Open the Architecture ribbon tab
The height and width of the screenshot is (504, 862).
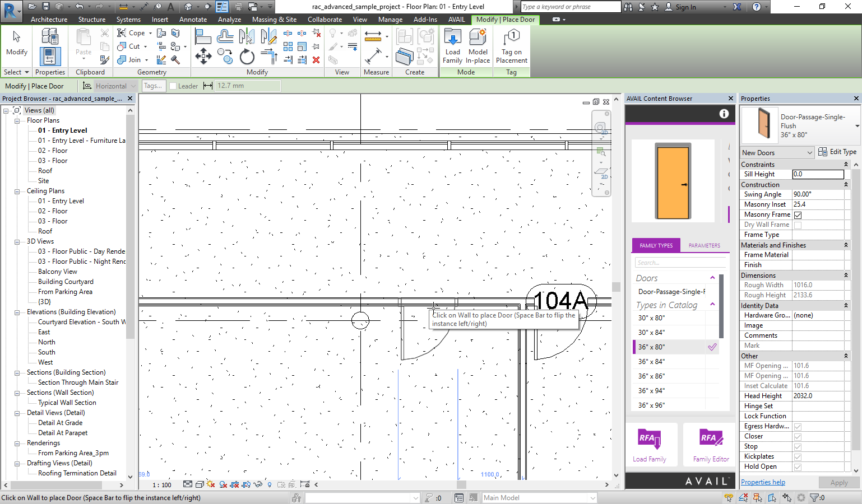(49, 18)
